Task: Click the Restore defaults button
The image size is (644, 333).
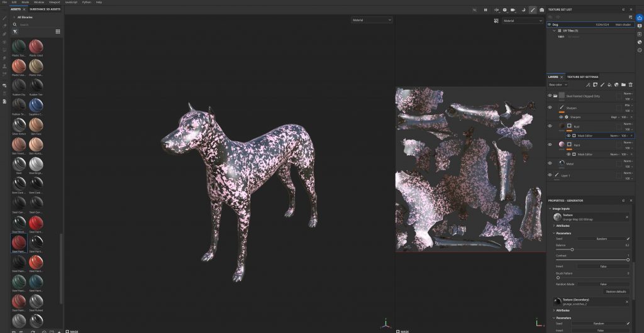Action: pos(616,292)
